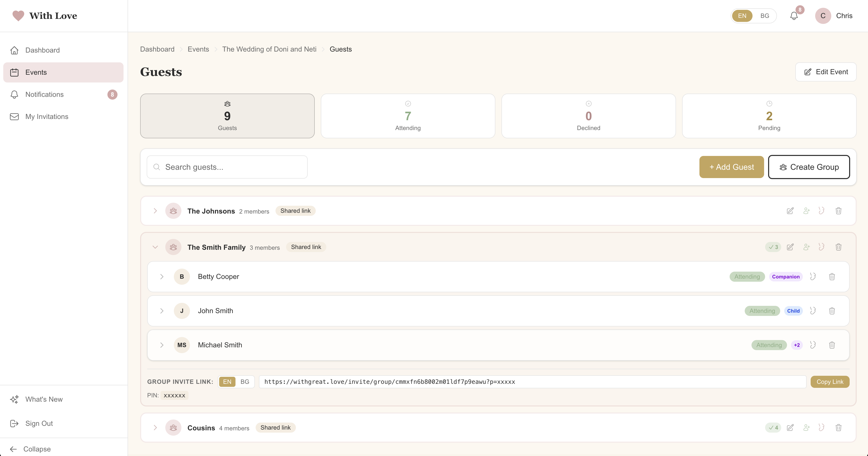Collapse The Smith Family group

click(x=155, y=247)
